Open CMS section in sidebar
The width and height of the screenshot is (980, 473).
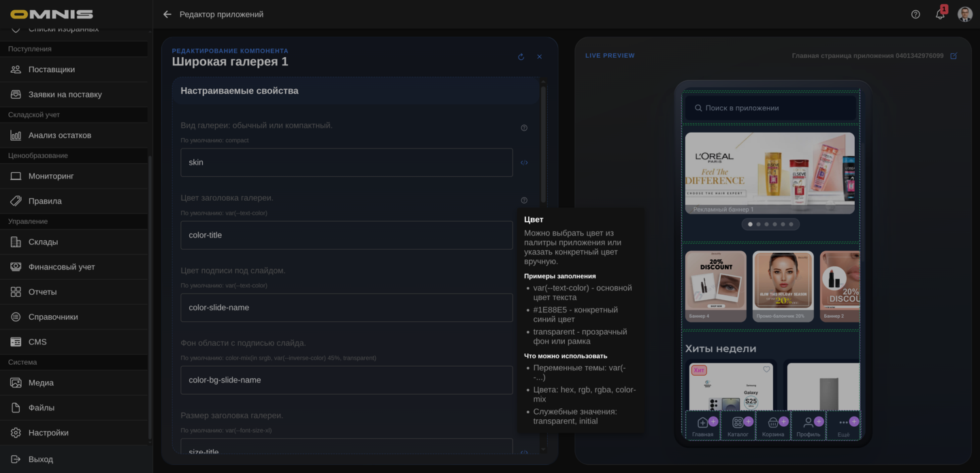(x=37, y=342)
